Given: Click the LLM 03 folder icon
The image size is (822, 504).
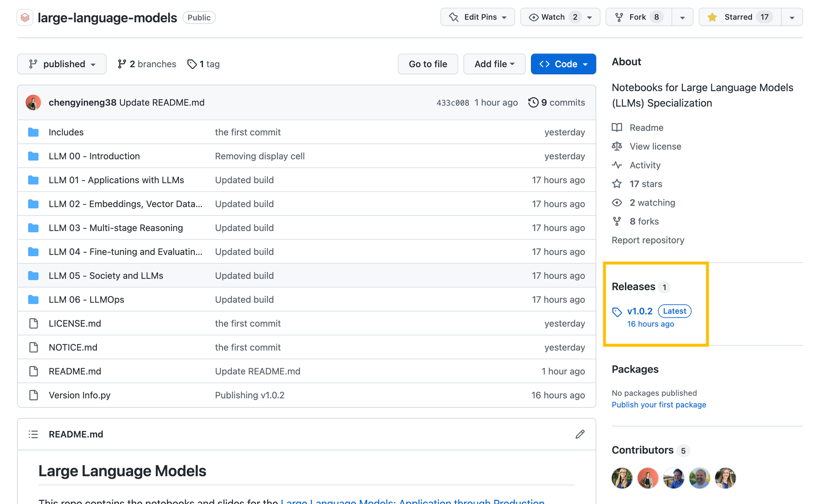Looking at the screenshot, I should pos(33,228).
